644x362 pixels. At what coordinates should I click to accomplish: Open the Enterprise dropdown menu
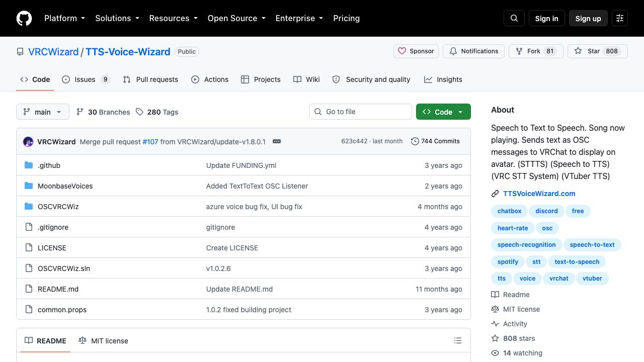[299, 18]
